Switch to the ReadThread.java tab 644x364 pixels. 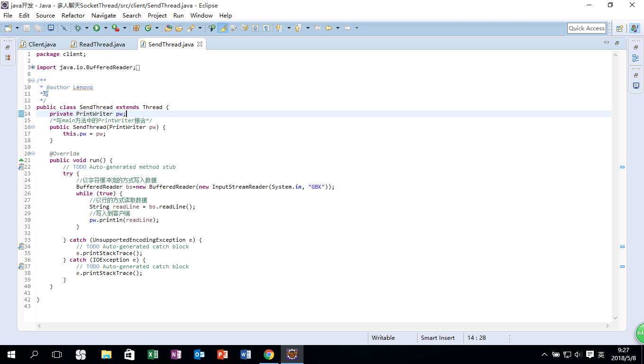(102, 44)
